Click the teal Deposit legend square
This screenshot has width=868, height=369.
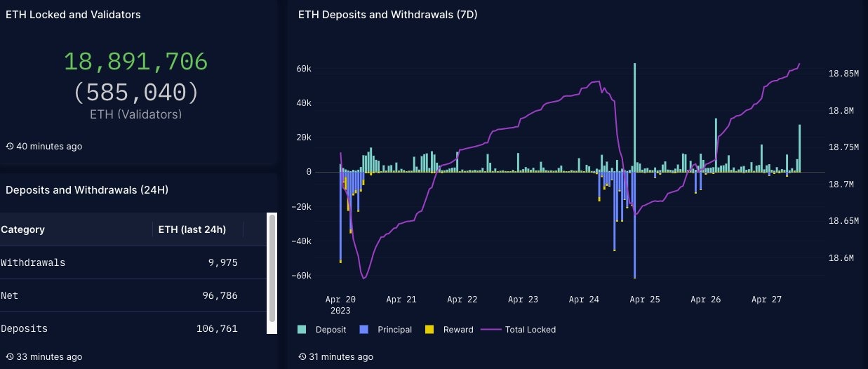point(302,330)
